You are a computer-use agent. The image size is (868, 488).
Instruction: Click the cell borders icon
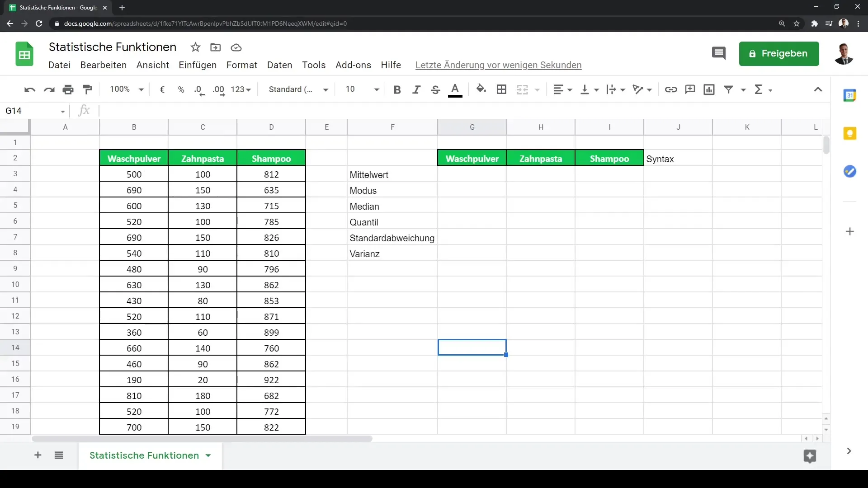point(501,90)
